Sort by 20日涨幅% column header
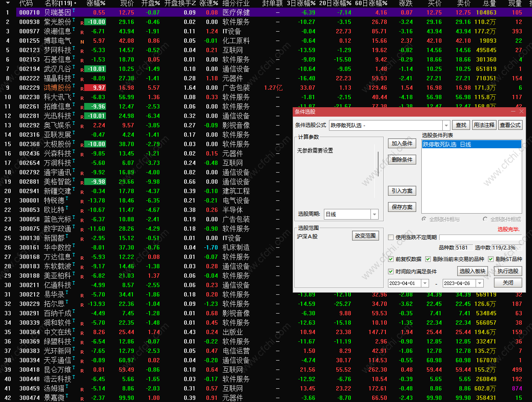The height and width of the screenshot is (402, 532). [335, 3]
